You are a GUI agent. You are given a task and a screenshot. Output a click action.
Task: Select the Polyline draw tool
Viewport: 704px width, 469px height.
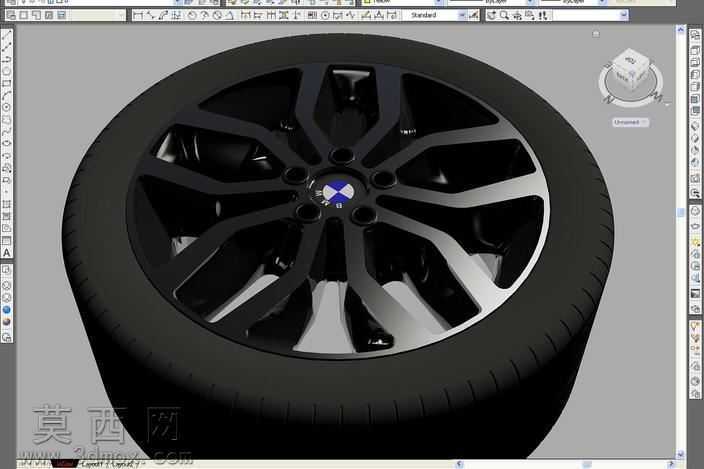point(7,59)
